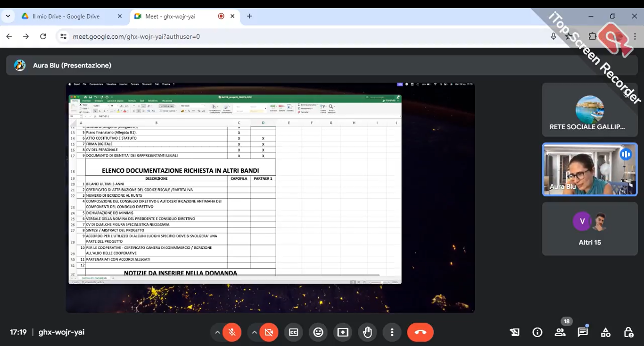Switch to Il mio Drive browser tab
644x346 pixels.
coord(66,16)
